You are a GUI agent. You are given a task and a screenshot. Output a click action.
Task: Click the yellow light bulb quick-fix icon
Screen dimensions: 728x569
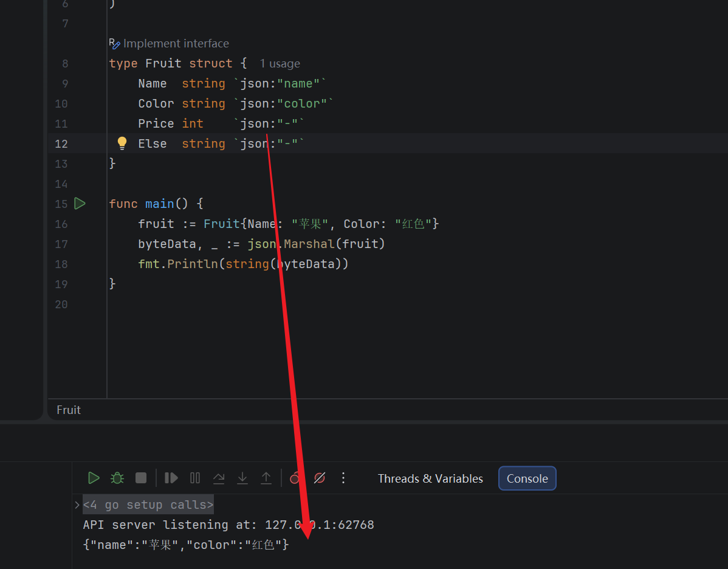(122, 143)
